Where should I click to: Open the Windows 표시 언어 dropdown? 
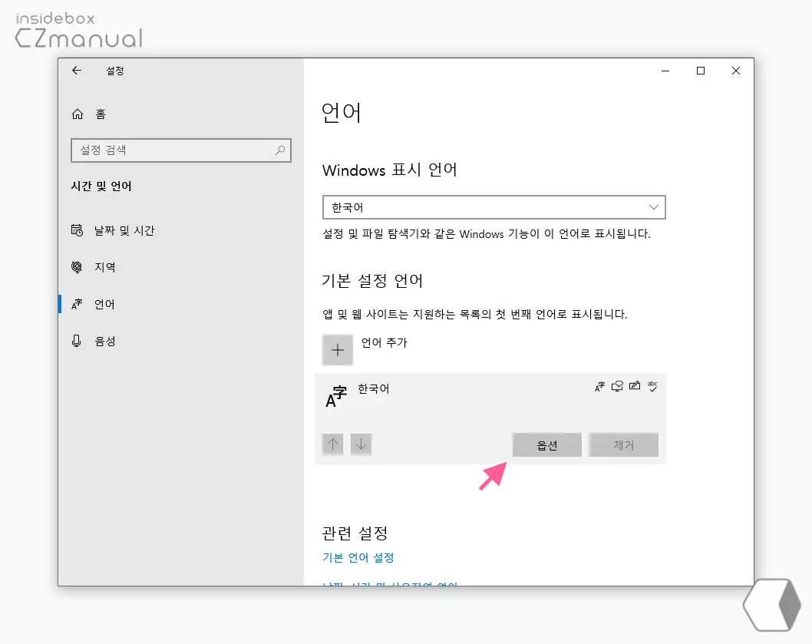pyautogui.click(x=493, y=207)
